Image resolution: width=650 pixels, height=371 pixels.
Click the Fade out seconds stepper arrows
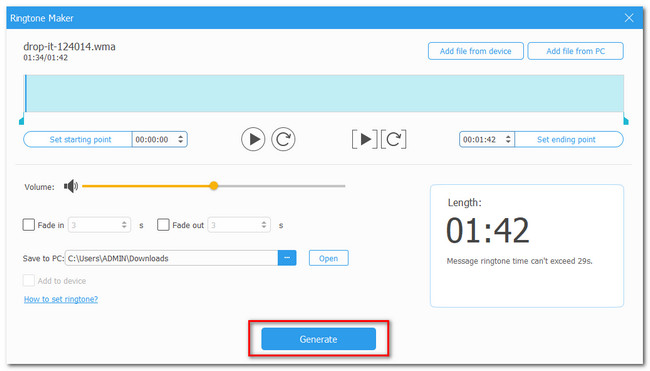[x=264, y=225]
